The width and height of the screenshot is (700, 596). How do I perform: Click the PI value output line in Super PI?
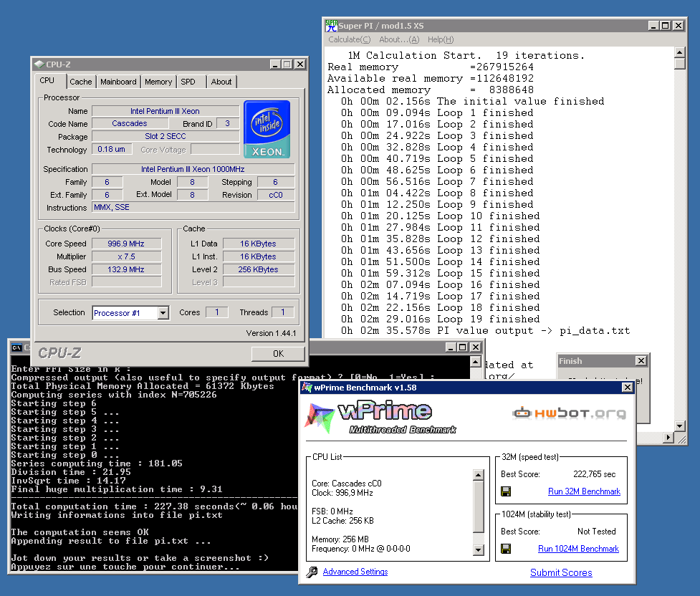click(485, 331)
